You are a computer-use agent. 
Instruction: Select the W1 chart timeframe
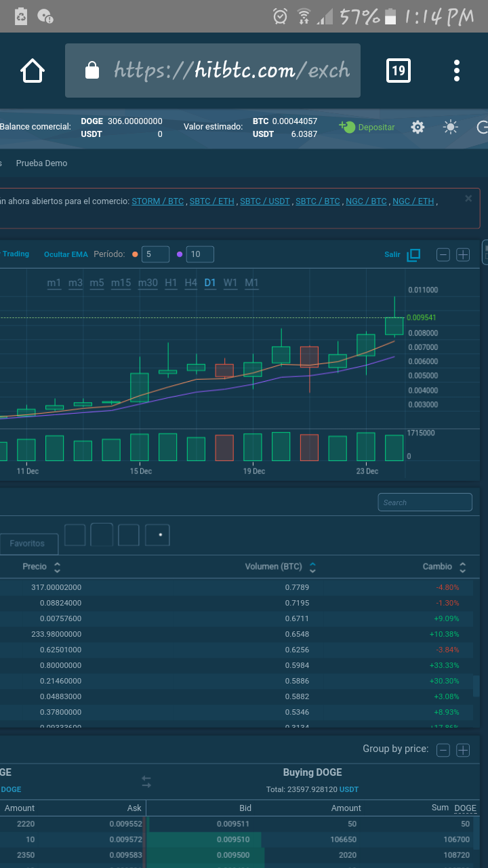(230, 283)
